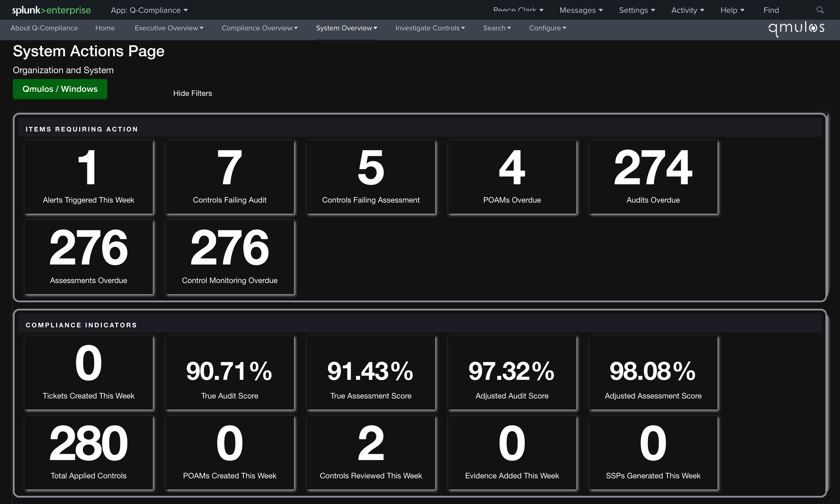Open the Search navigation menu

pyautogui.click(x=497, y=28)
